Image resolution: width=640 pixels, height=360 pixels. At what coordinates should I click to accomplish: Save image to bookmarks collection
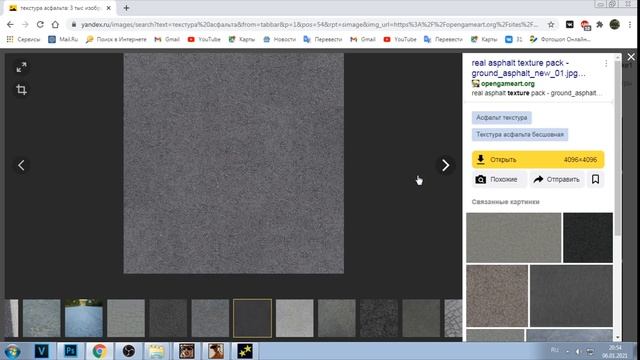pos(596,179)
